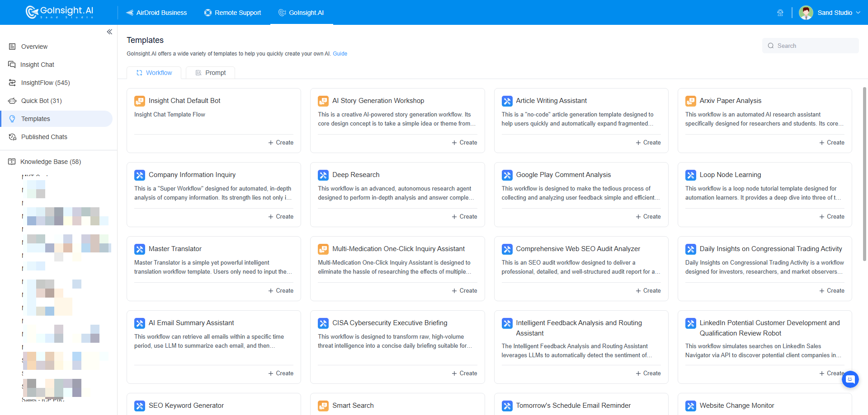
Task: Click the Templates lightbulb icon
Action: point(11,118)
